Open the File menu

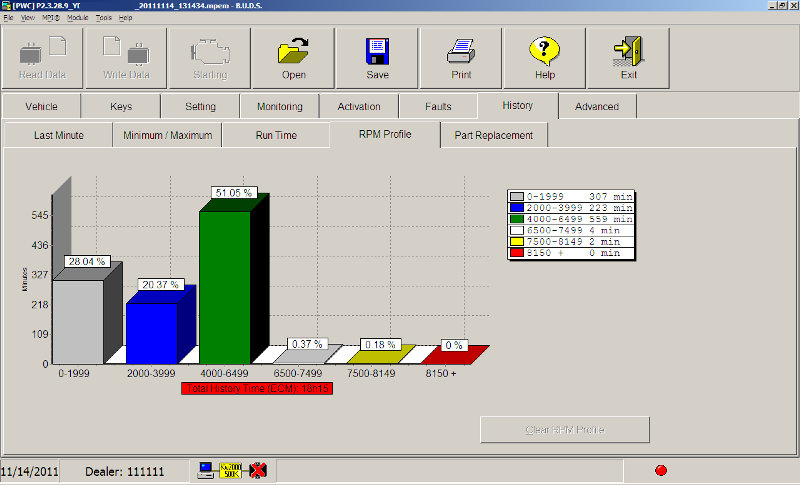click(x=8, y=18)
